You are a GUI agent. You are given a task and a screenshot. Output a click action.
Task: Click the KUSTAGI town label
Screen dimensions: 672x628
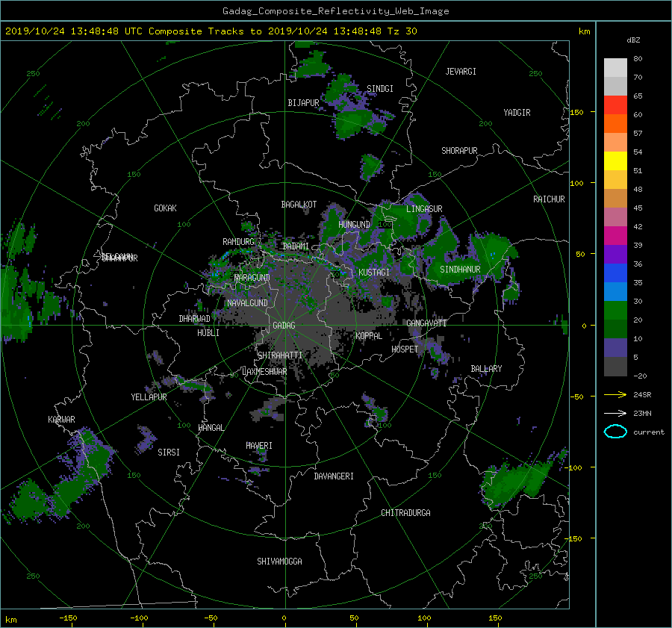[374, 273]
